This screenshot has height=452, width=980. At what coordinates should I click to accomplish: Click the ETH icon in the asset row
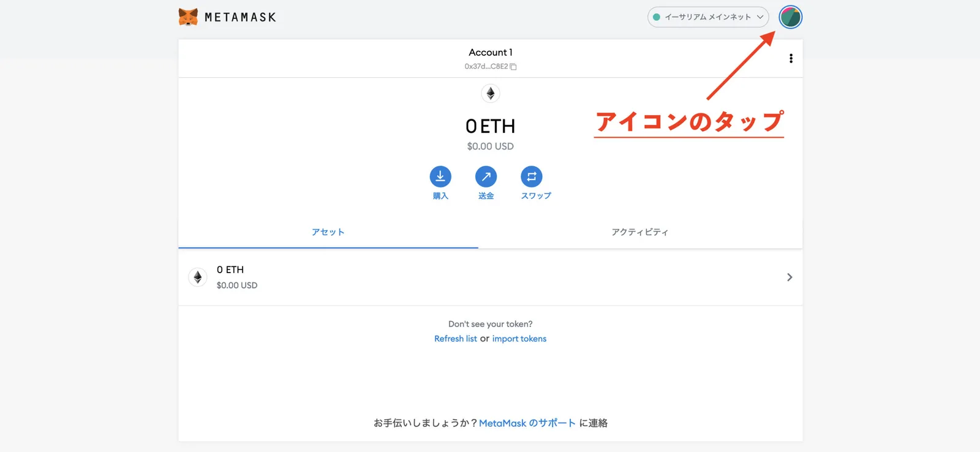point(197,277)
